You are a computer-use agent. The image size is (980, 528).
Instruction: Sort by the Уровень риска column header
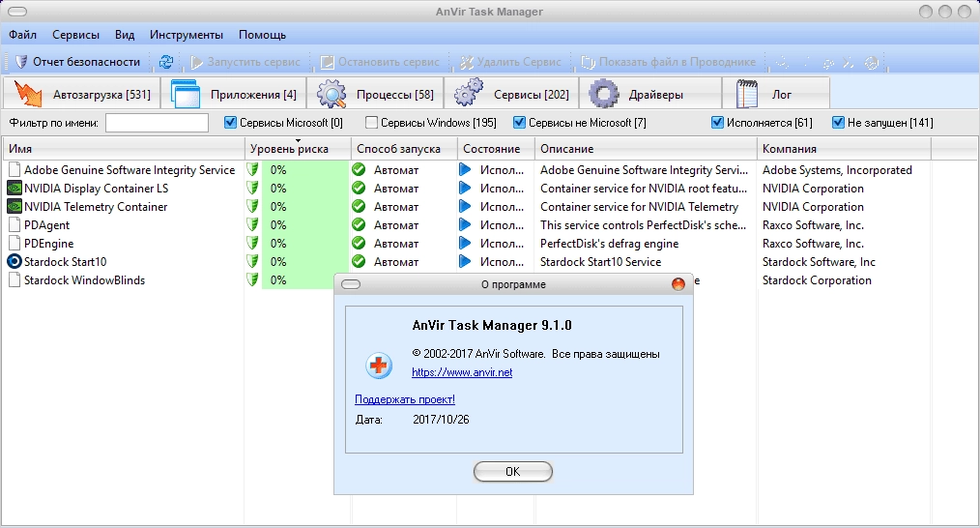pyautogui.click(x=298, y=149)
